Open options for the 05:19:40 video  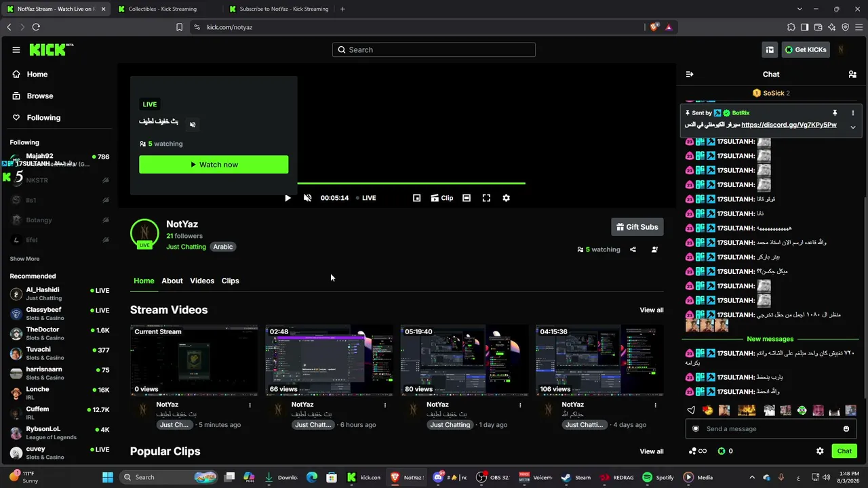pyautogui.click(x=520, y=405)
